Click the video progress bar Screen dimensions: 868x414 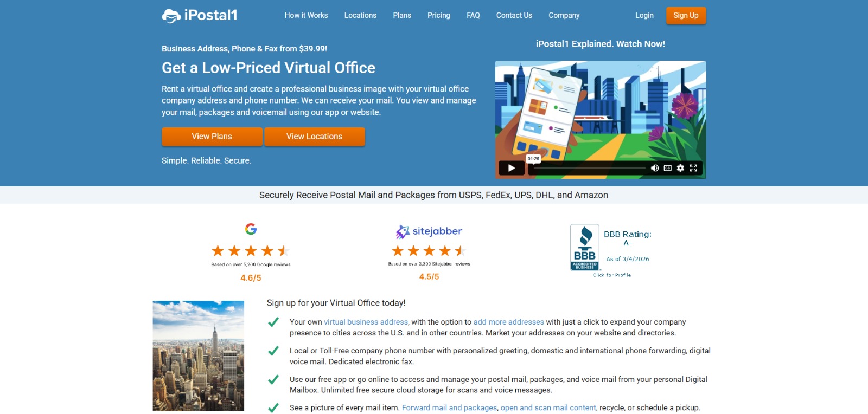590,168
